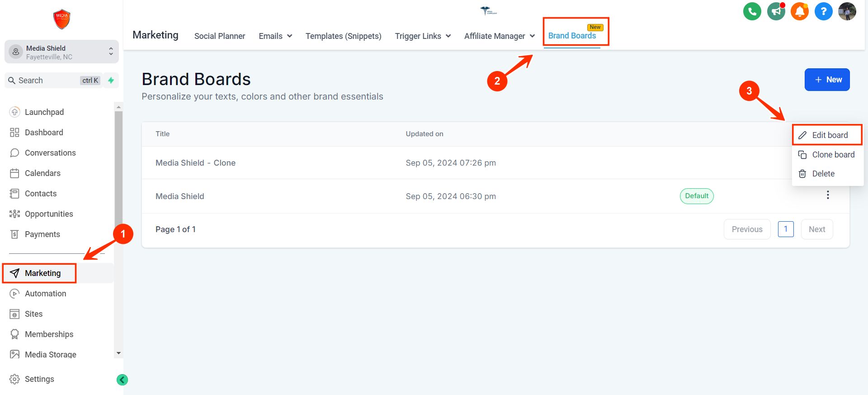The image size is (868, 395).
Task: Choose Clone board from the menu
Action: click(x=827, y=155)
